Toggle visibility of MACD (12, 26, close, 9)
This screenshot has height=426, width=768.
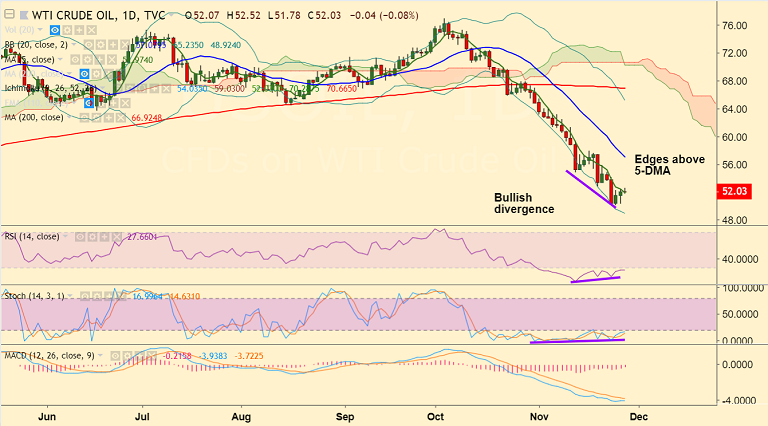tap(116, 356)
